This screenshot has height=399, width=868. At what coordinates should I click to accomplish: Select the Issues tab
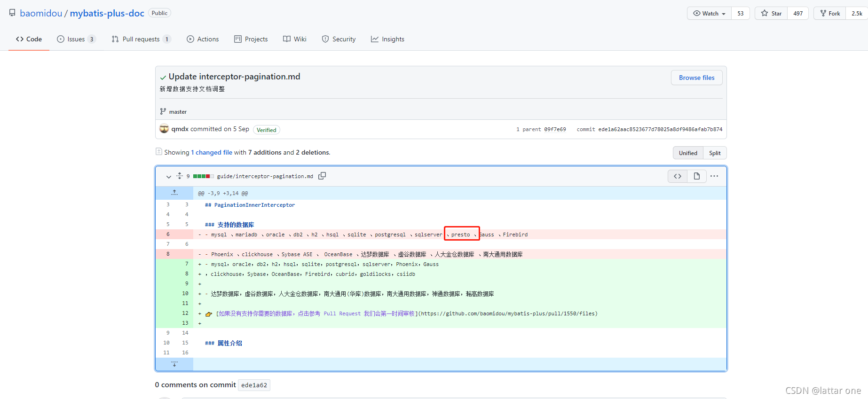76,39
